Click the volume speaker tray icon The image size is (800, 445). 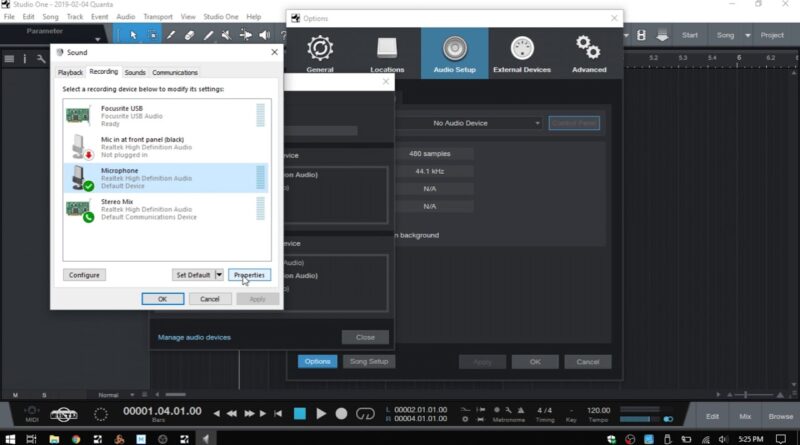click(x=723, y=439)
